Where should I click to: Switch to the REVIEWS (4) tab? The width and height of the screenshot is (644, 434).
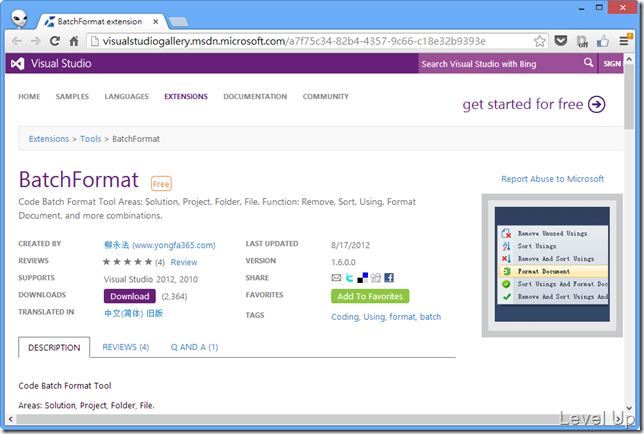126,347
